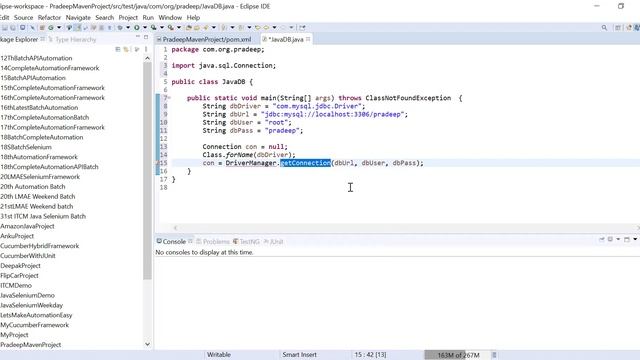This screenshot has width=640, height=360.
Task: Select 18SBatchSelenium project
Action: coord(26,147)
